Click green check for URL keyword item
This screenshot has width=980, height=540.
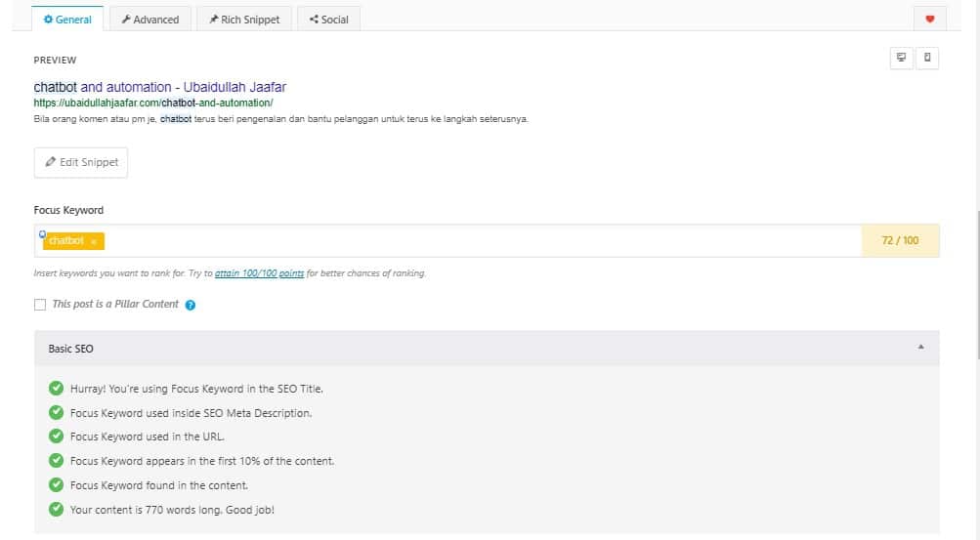(x=57, y=436)
